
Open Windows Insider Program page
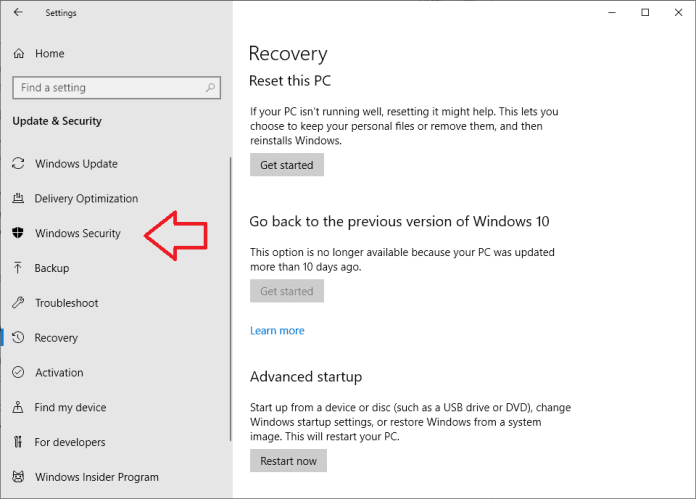click(97, 477)
